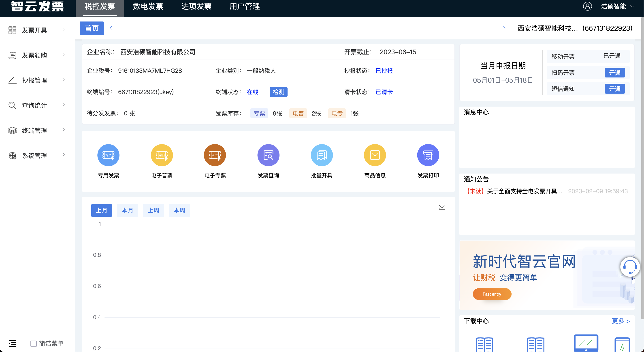The height and width of the screenshot is (352, 644).
Task: Switch to the 数电发票 top menu
Action: 148,6
